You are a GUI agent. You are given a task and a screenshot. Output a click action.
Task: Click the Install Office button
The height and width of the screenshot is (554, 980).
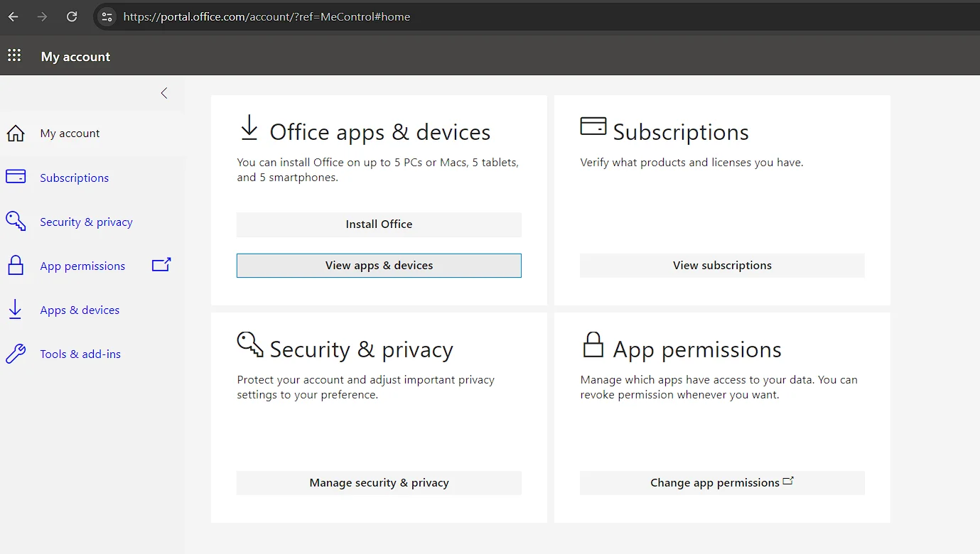click(x=379, y=224)
